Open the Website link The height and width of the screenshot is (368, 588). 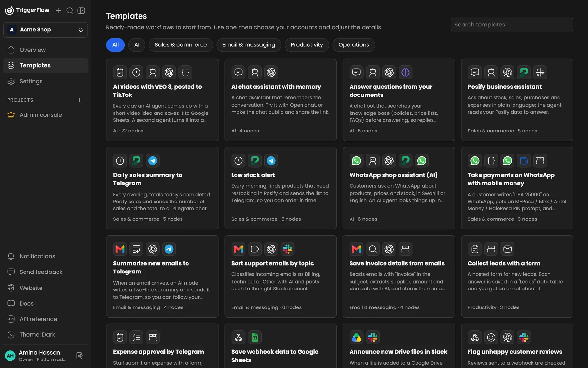(45, 288)
